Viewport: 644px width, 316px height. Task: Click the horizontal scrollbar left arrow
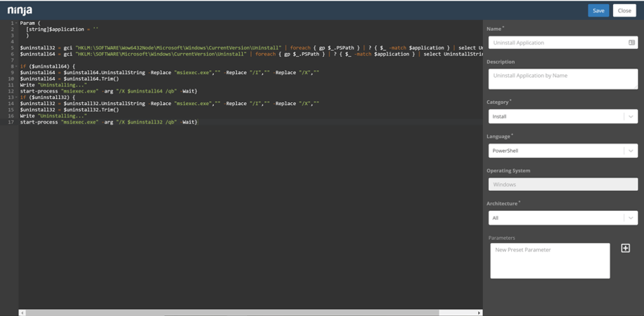click(x=23, y=313)
